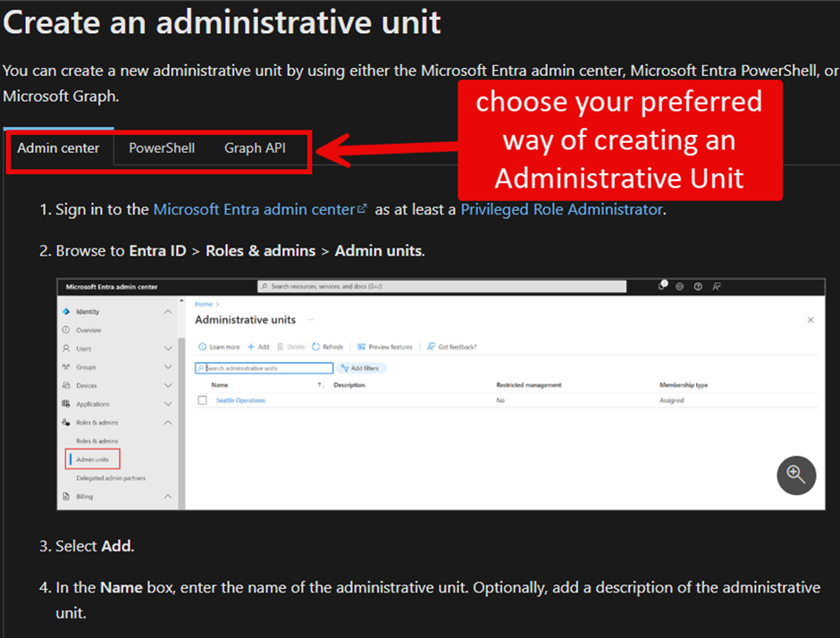Tick the Seattle Operations row checkbox
The image size is (840, 638).
(x=202, y=400)
